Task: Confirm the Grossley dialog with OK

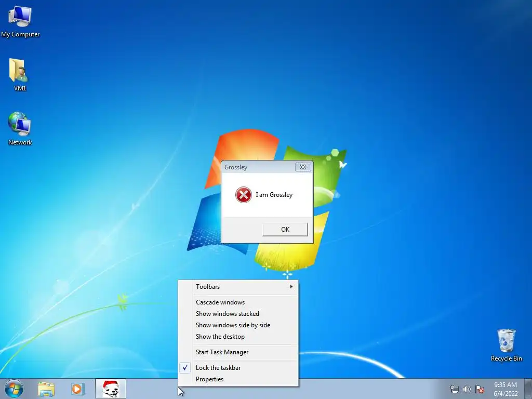Action: pyautogui.click(x=285, y=229)
